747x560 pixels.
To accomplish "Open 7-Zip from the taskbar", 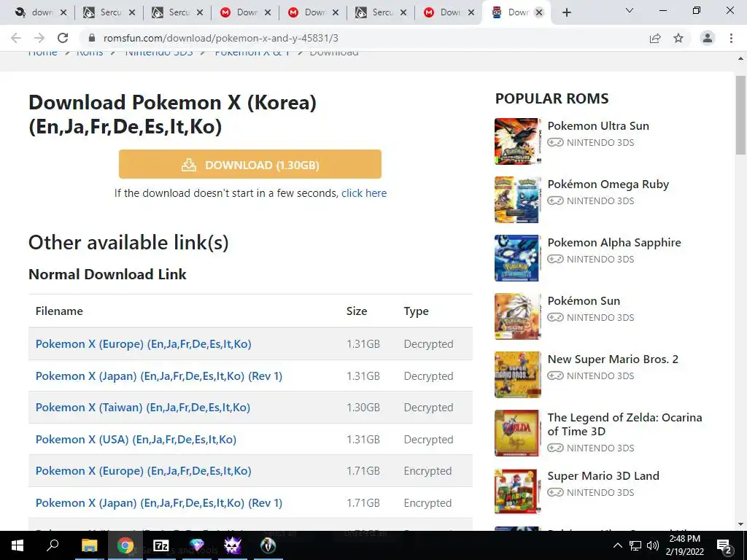I will (x=161, y=545).
